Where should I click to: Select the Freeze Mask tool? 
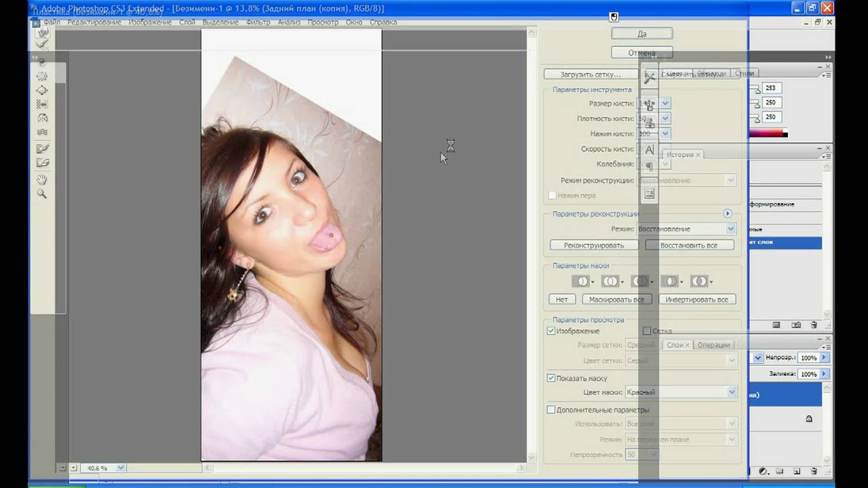[42, 148]
